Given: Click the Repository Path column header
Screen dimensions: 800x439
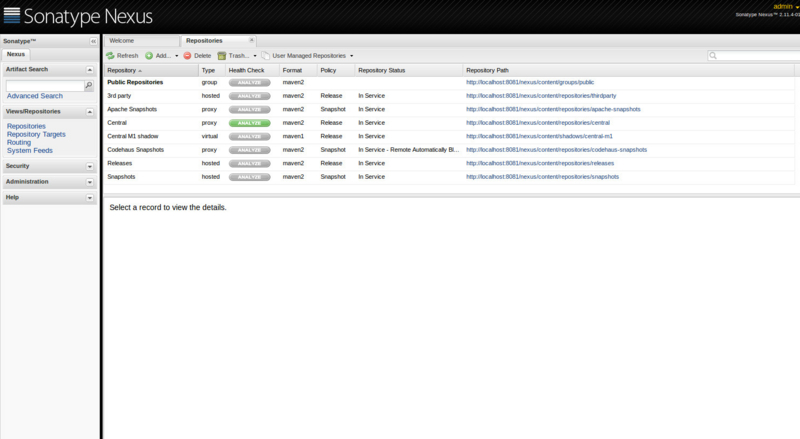Looking at the screenshot, I should (x=629, y=70).
